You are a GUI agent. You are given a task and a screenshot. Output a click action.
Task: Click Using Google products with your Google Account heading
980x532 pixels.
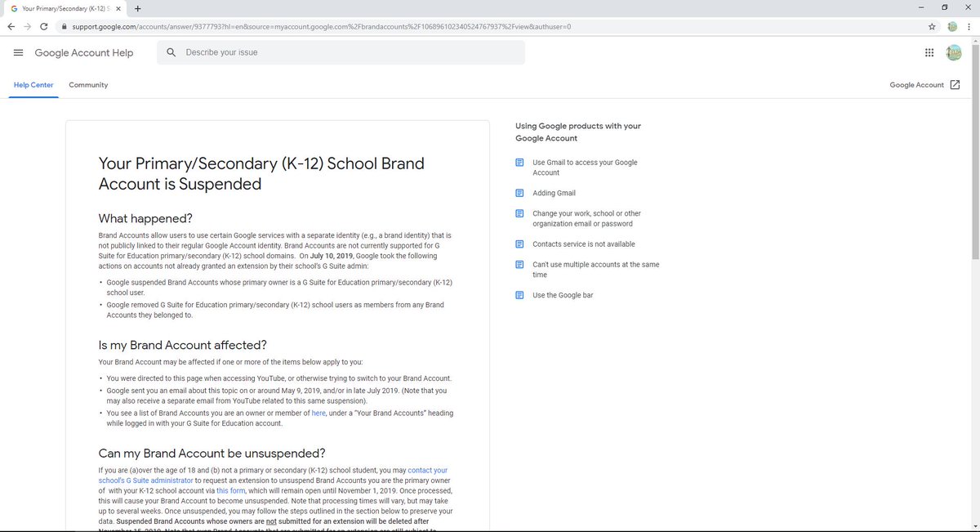click(578, 132)
